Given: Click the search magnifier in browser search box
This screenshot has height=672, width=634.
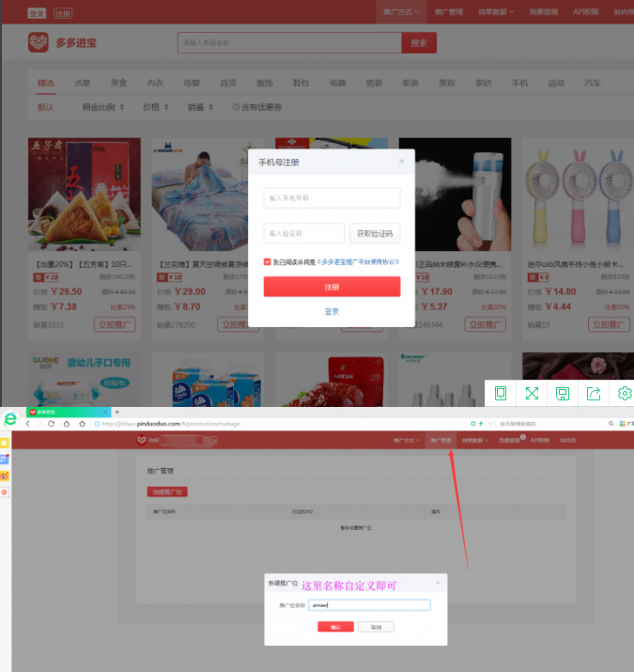Looking at the screenshot, I should [611, 424].
